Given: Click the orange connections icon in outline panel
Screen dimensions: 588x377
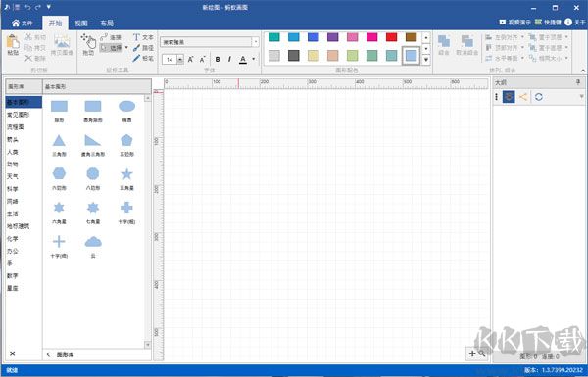Looking at the screenshot, I should [523, 97].
